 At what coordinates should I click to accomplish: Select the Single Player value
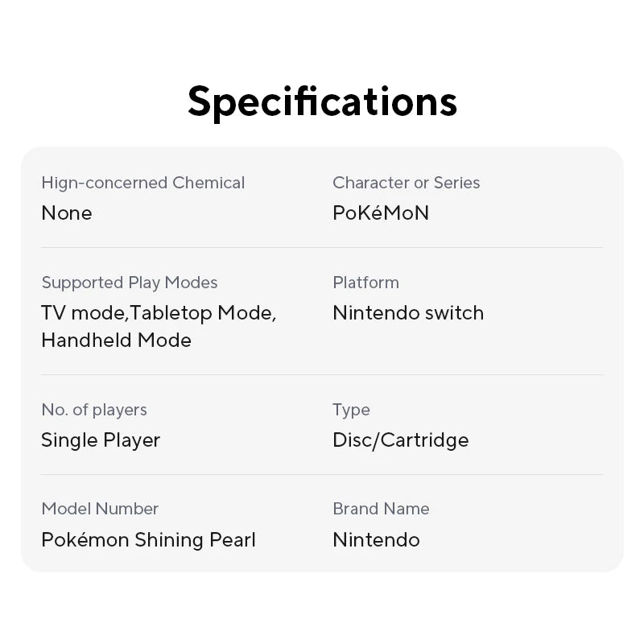(x=101, y=440)
